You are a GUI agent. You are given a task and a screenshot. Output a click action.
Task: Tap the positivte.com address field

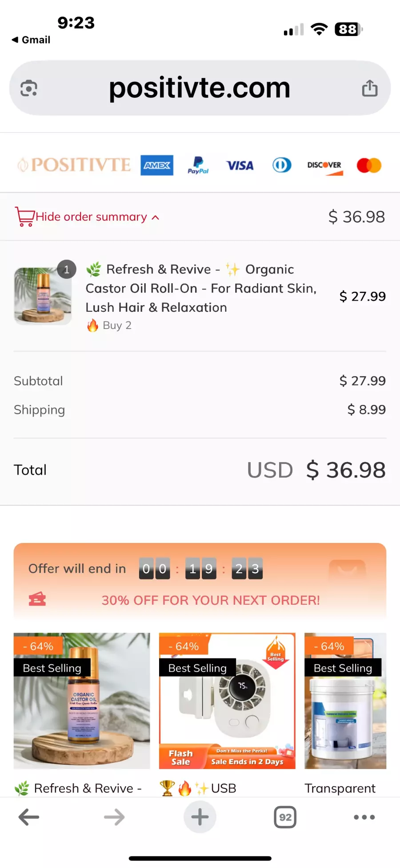(x=200, y=88)
